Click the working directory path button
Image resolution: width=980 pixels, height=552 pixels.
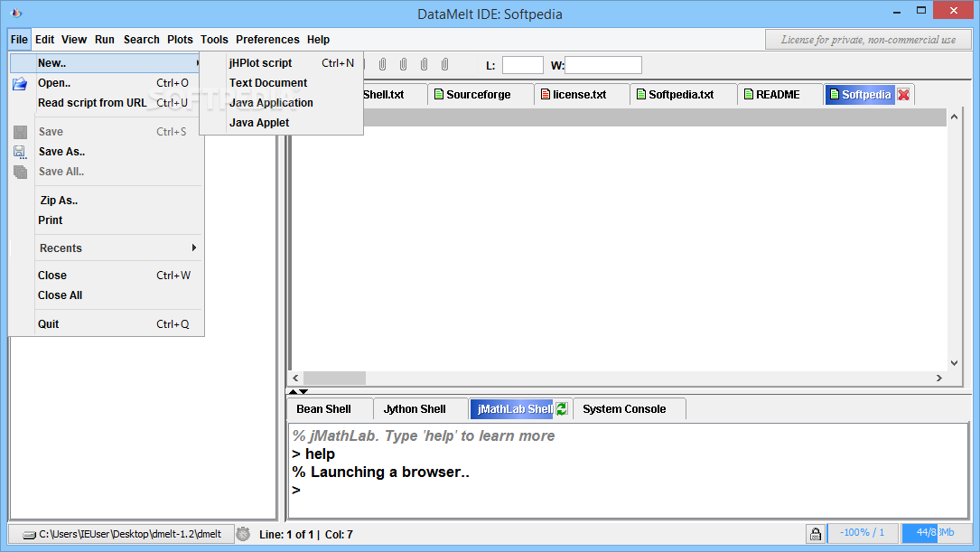click(x=121, y=534)
